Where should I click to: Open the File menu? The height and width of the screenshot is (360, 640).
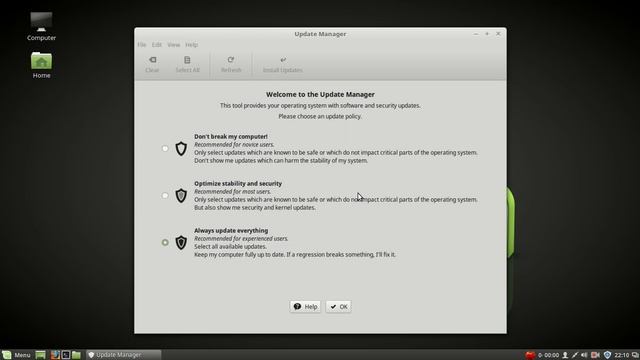click(x=142, y=44)
